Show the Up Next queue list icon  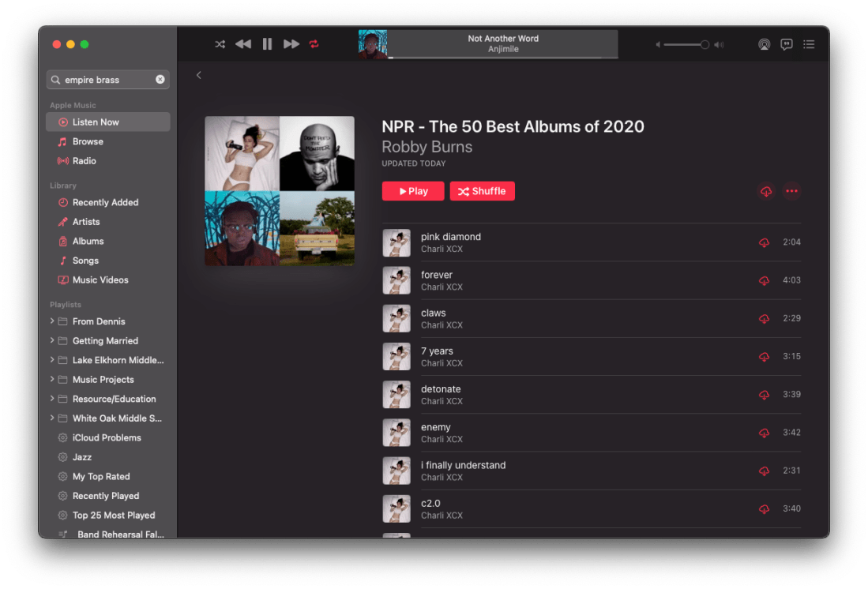click(808, 44)
